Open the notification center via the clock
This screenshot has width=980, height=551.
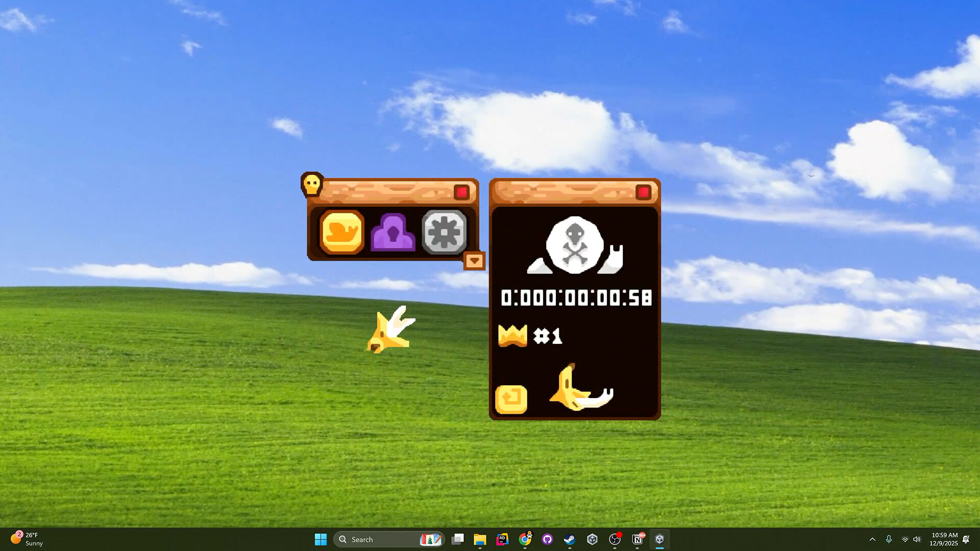pos(942,539)
